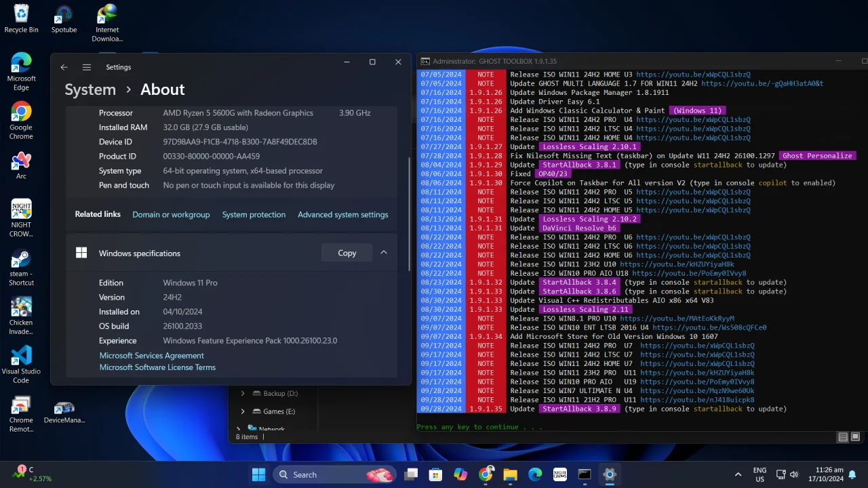
Task: Open Visual Studio Code desktop icon
Action: point(21,364)
